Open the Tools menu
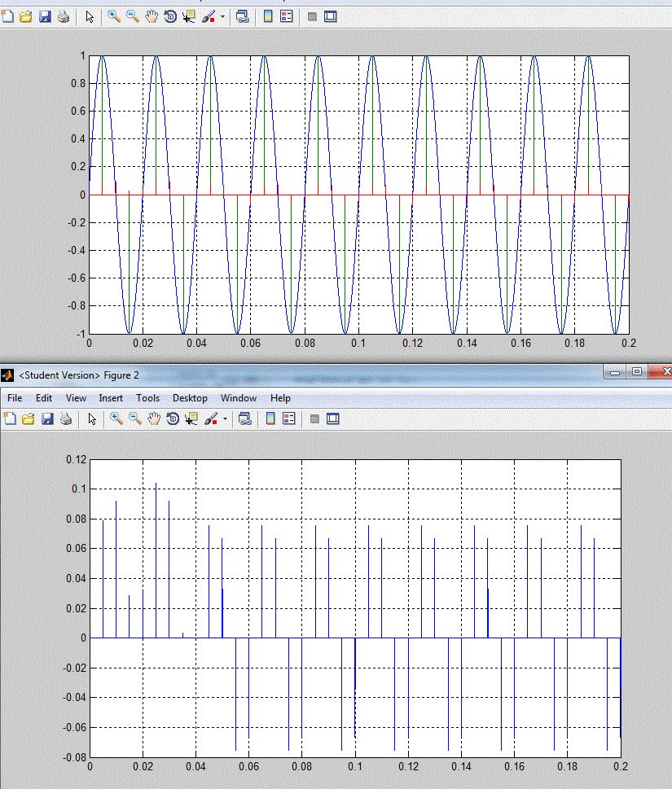The width and height of the screenshot is (672, 789). pos(147,398)
